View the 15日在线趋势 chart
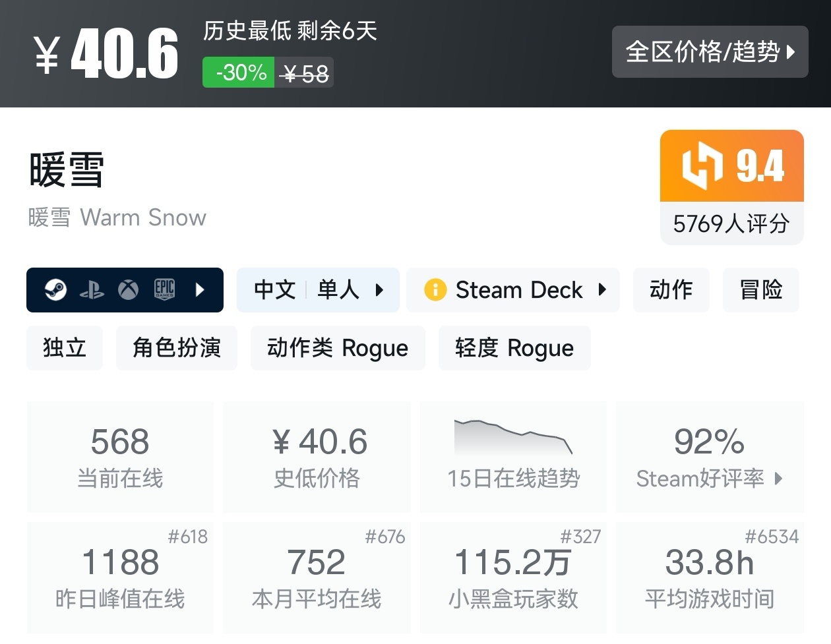 (513, 456)
